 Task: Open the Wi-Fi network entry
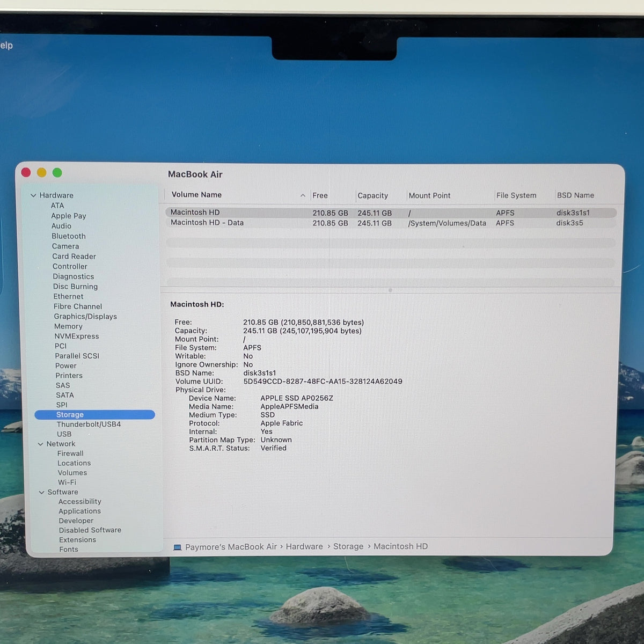67,482
